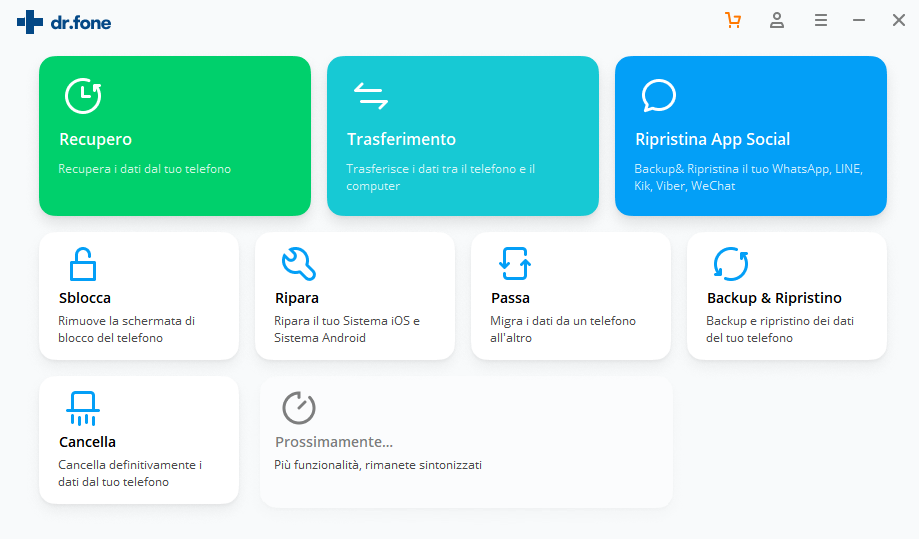Click the Recupero clock icon
The height and width of the screenshot is (539, 919).
tap(83, 95)
